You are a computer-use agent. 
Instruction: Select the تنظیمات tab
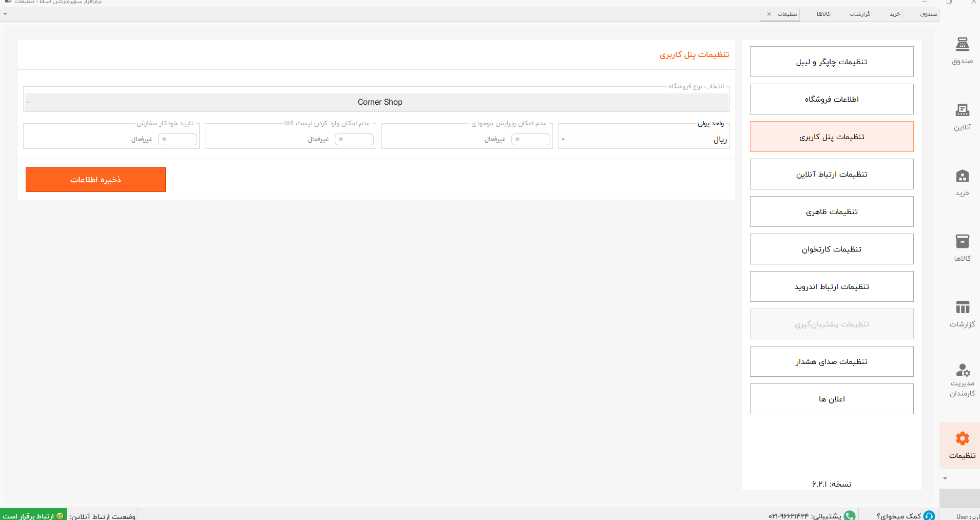[787, 14]
